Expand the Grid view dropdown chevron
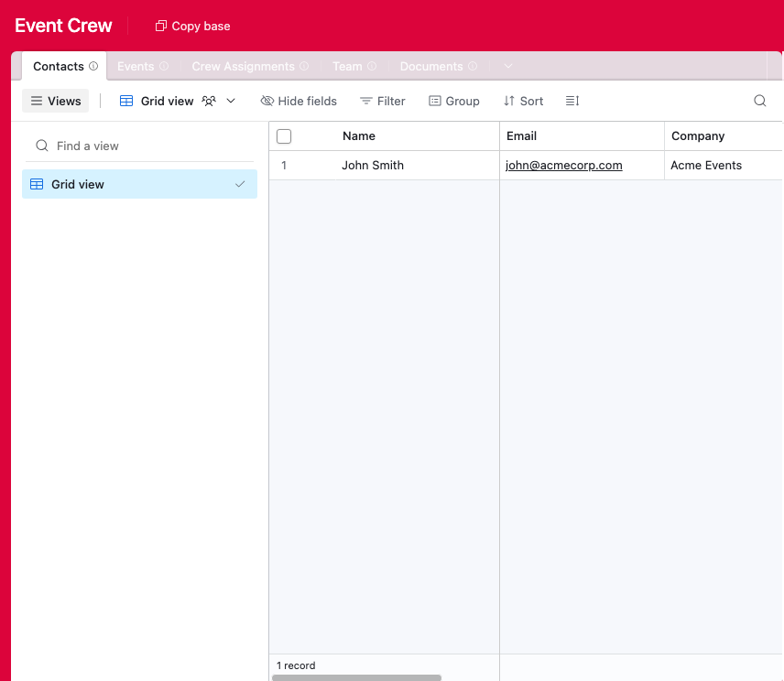784x681 pixels. point(231,101)
